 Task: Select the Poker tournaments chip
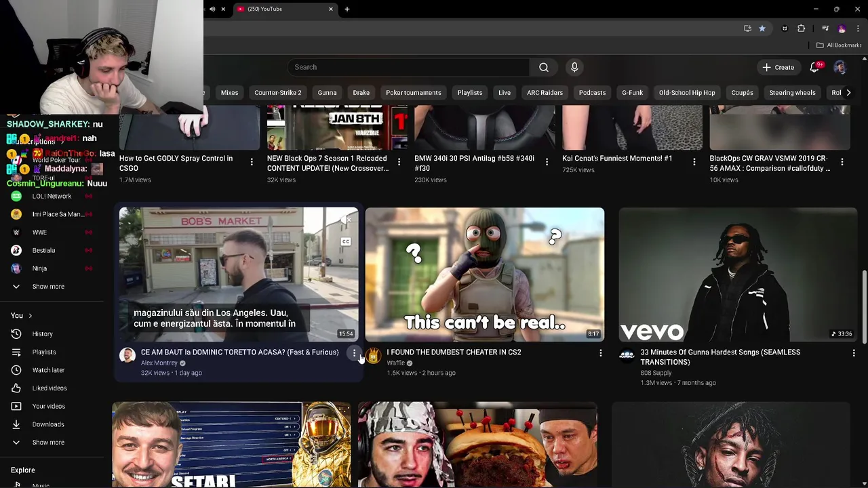[413, 93]
